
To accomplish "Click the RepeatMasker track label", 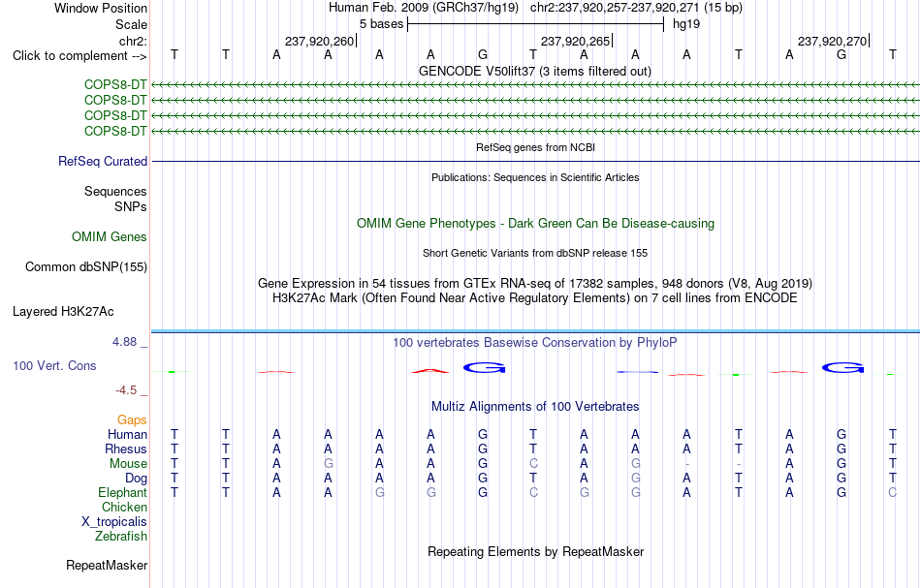I will click(x=107, y=565).
